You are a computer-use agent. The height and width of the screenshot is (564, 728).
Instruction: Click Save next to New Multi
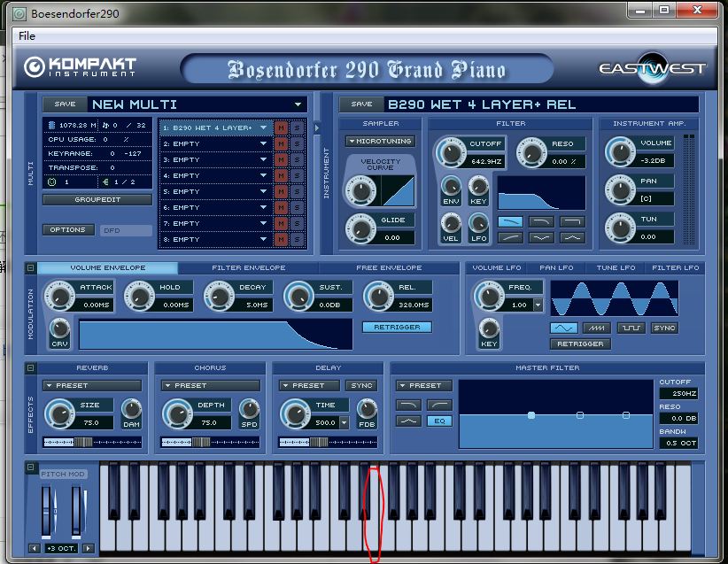[65, 104]
